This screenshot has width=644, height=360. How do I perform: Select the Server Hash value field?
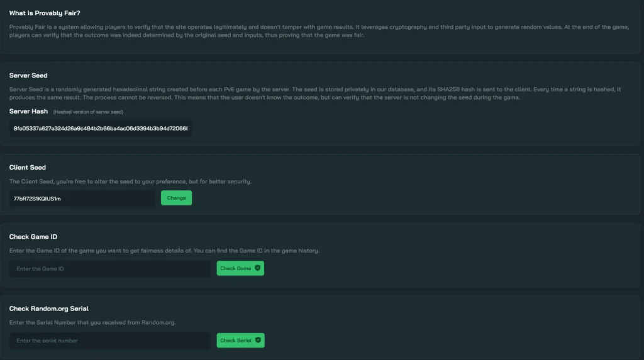[x=101, y=128]
